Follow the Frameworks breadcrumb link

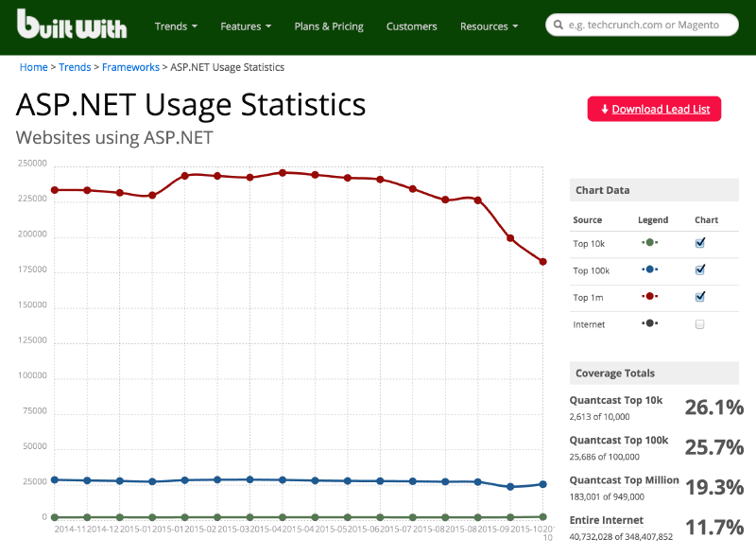pos(130,67)
